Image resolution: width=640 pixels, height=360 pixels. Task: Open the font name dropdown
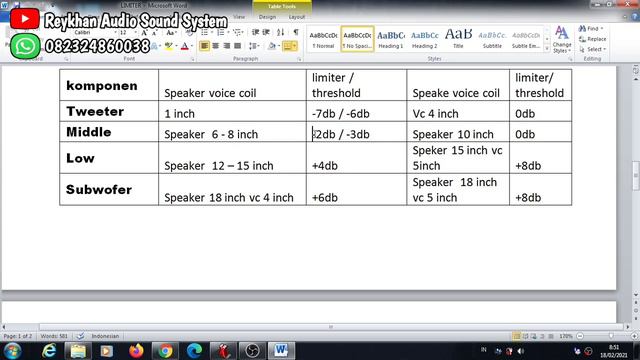point(115,32)
